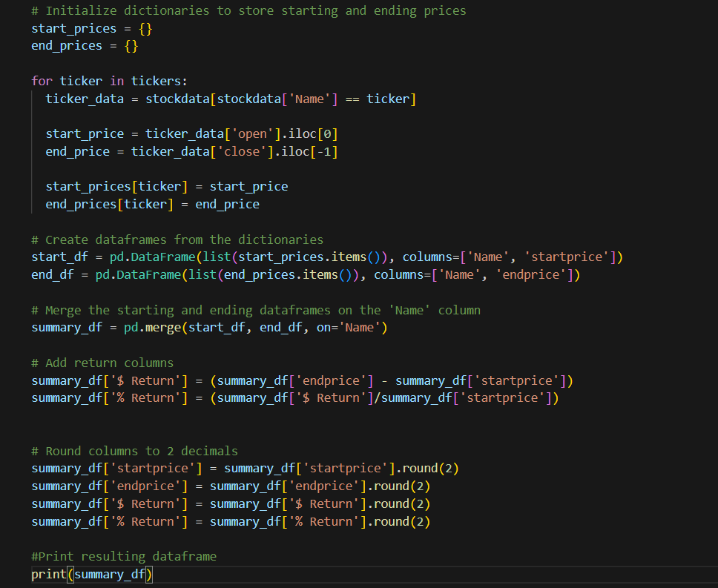Click the line "start_prices[ticker] = start_price"

[x=167, y=187]
